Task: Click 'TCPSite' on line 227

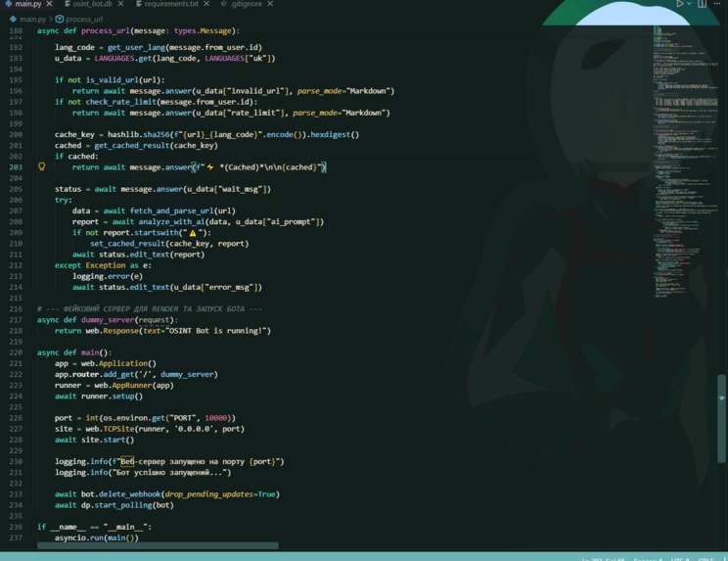Action: [118, 429]
